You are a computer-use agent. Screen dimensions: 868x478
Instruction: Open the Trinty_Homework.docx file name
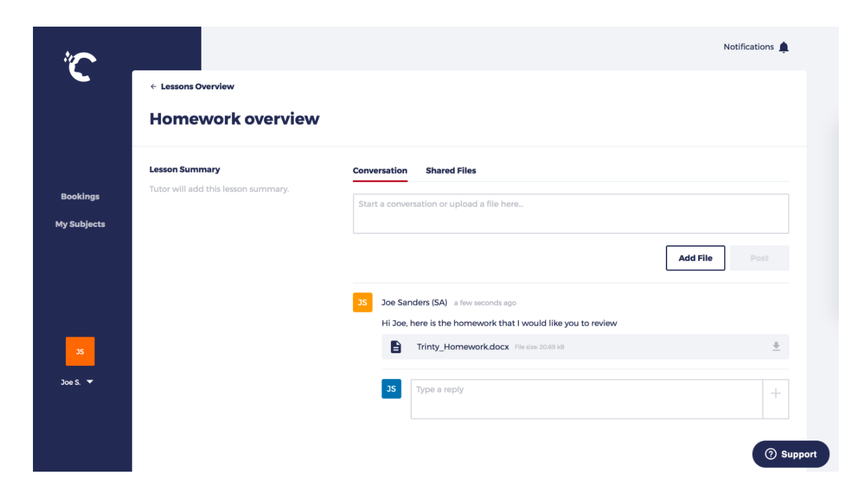point(463,347)
